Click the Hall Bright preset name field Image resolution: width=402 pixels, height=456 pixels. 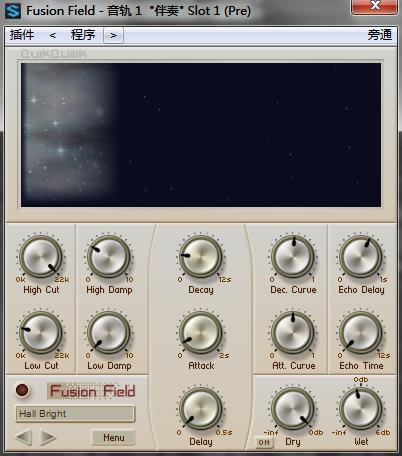[x=75, y=414]
